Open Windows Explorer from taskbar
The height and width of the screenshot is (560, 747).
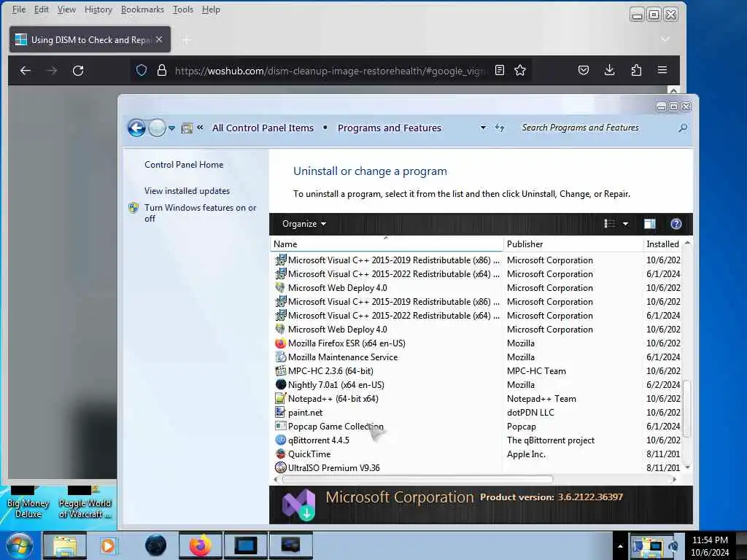65,545
